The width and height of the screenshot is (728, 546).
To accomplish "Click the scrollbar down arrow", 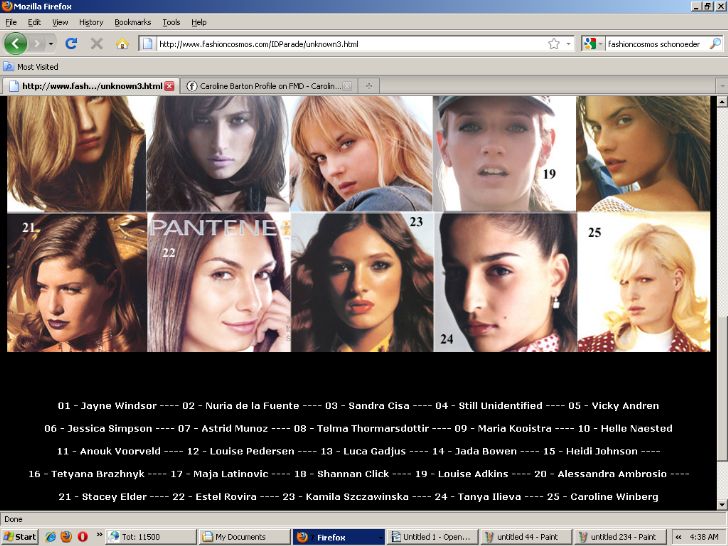I will (722, 505).
